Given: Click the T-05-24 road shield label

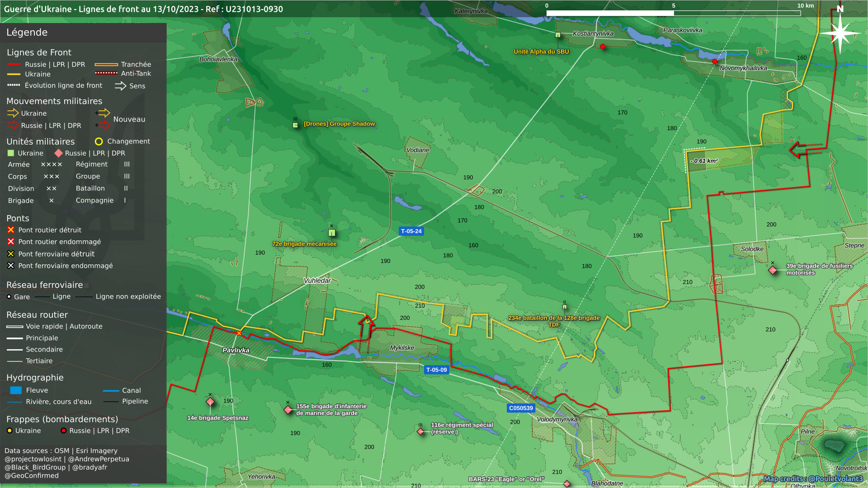Looking at the screenshot, I should click(x=411, y=231).
